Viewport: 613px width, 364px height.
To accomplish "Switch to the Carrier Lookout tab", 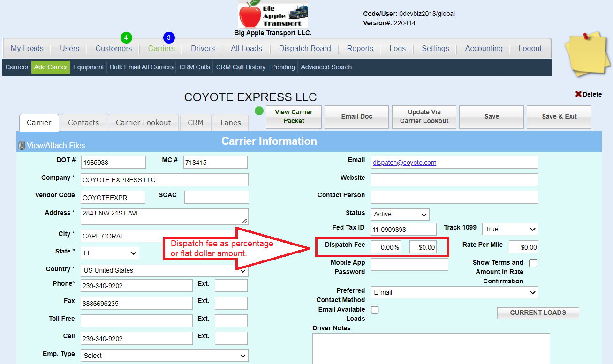I will (144, 123).
